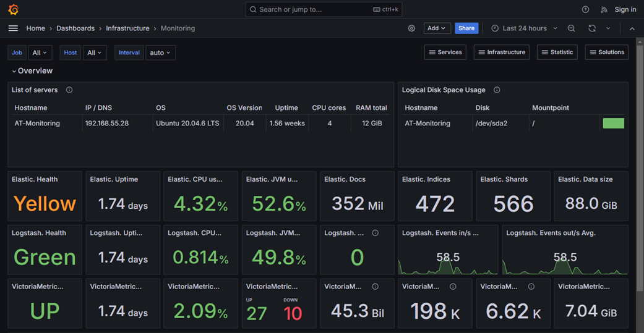Click the 192.168.55.28 IP cell
Viewport: 644px width, 333px height.
point(107,123)
